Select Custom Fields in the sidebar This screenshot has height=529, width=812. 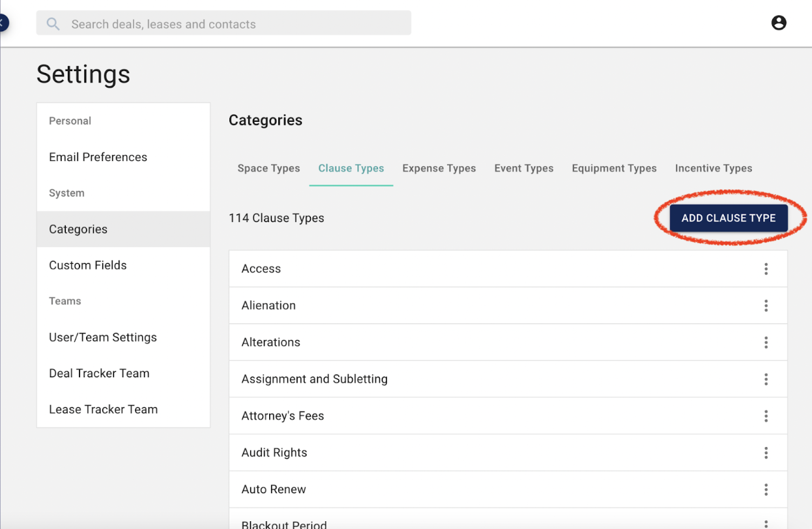(x=88, y=265)
